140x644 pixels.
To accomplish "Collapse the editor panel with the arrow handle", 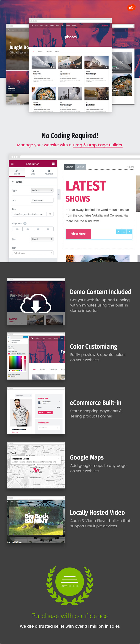I will pos(59,195).
